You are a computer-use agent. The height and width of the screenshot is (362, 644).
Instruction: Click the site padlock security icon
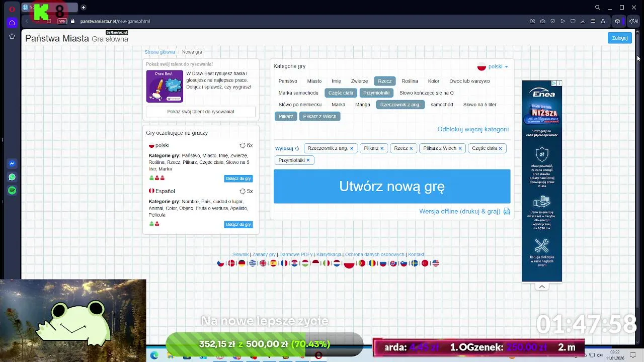[x=73, y=21]
